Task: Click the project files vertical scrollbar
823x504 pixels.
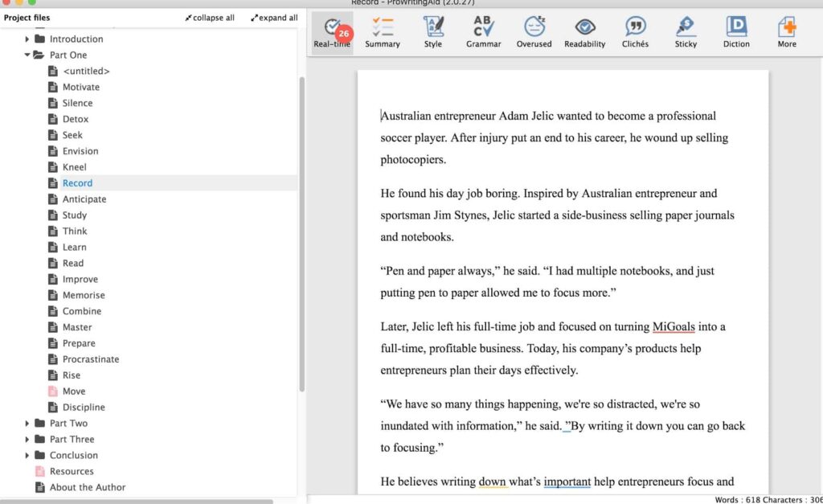Action: tap(302, 233)
